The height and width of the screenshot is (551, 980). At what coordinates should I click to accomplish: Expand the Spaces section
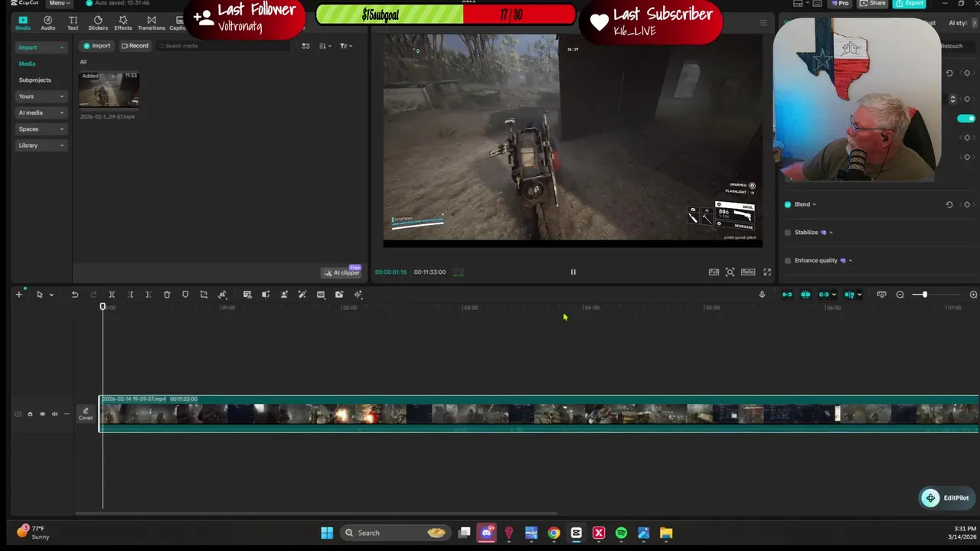coord(41,129)
